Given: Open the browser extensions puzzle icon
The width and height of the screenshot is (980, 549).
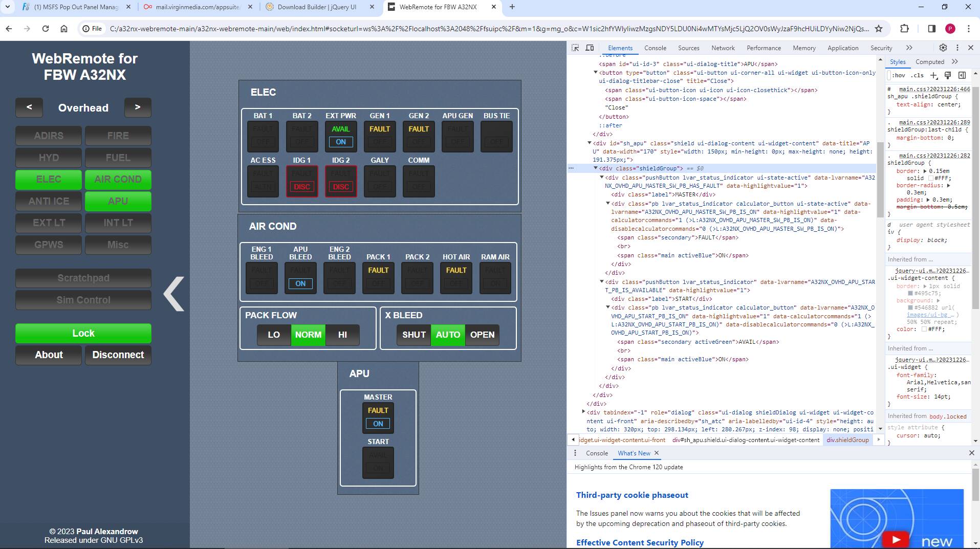Looking at the screenshot, I should 905,29.
